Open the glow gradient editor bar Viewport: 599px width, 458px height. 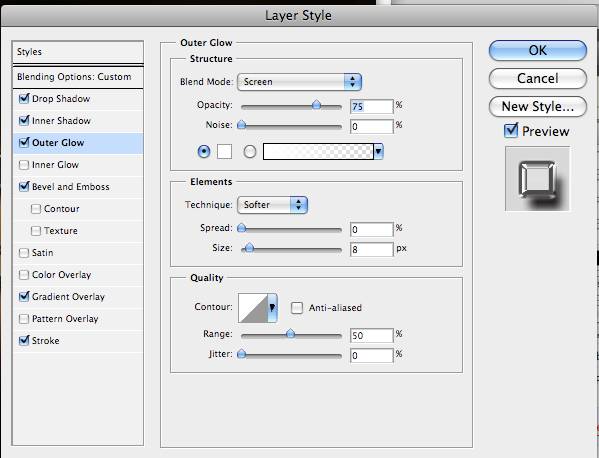[x=318, y=152]
